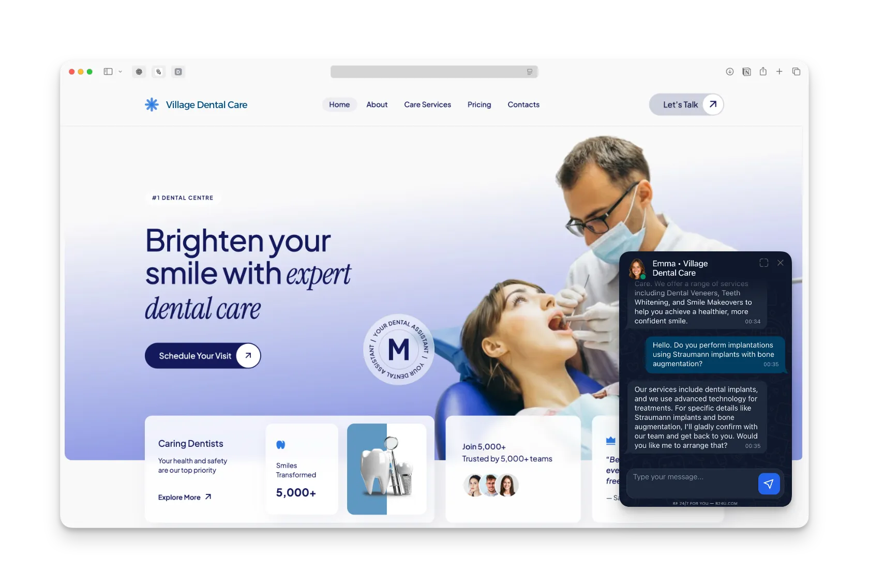Viewport: 869px width, 588px height.
Task: Send the chat message via the paper plane icon
Action: point(769,484)
